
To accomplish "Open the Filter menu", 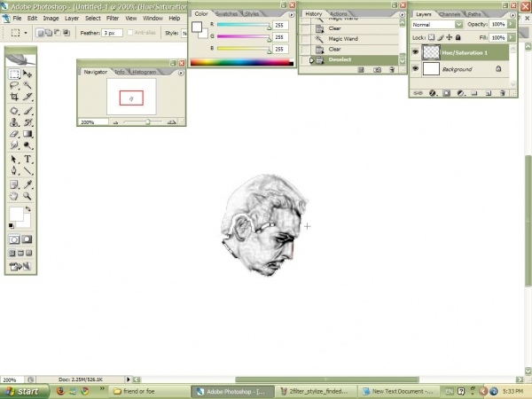I will [113, 19].
